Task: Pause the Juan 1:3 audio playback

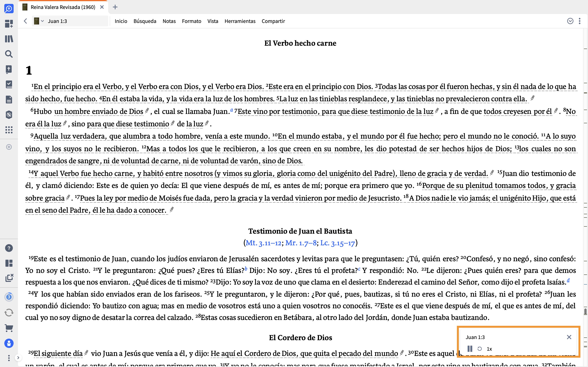Action: coord(470,349)
